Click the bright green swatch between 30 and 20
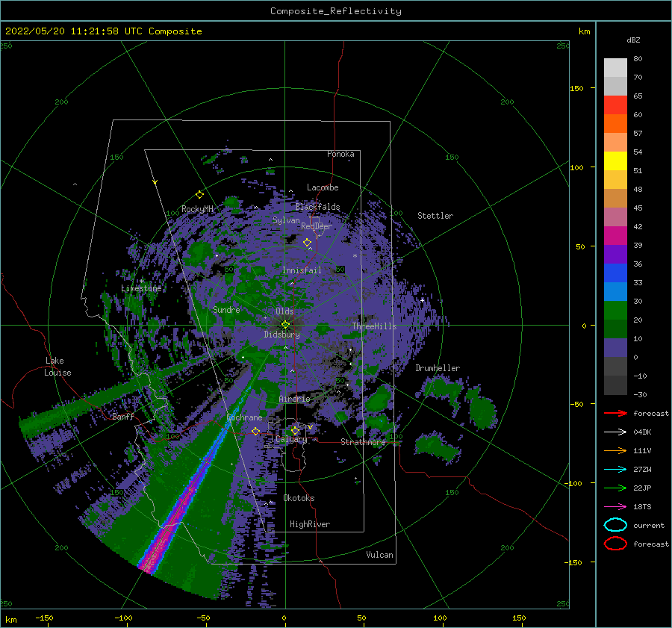Screen dimensions: 672x628 click(615, 311)
